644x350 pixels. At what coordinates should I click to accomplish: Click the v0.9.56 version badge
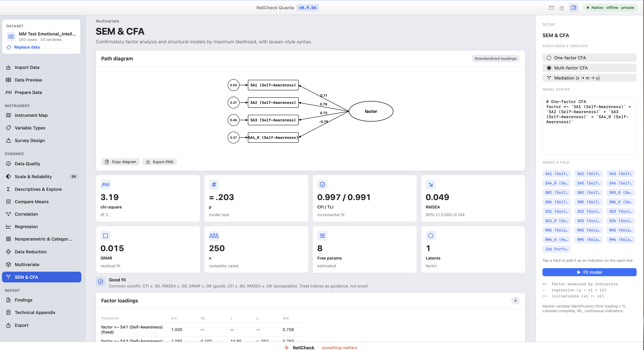(x=308, y=8)
